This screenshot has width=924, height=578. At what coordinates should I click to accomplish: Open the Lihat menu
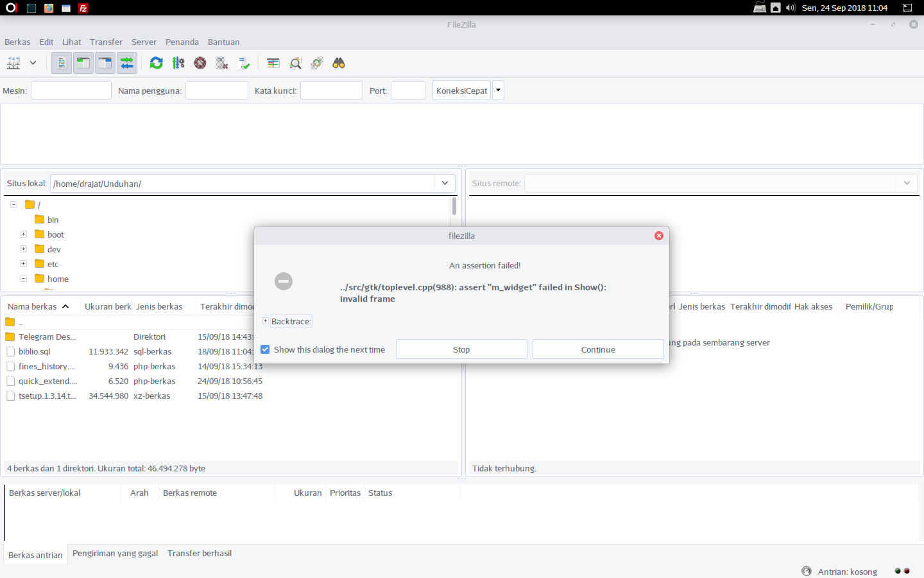[x=72, y=42]
